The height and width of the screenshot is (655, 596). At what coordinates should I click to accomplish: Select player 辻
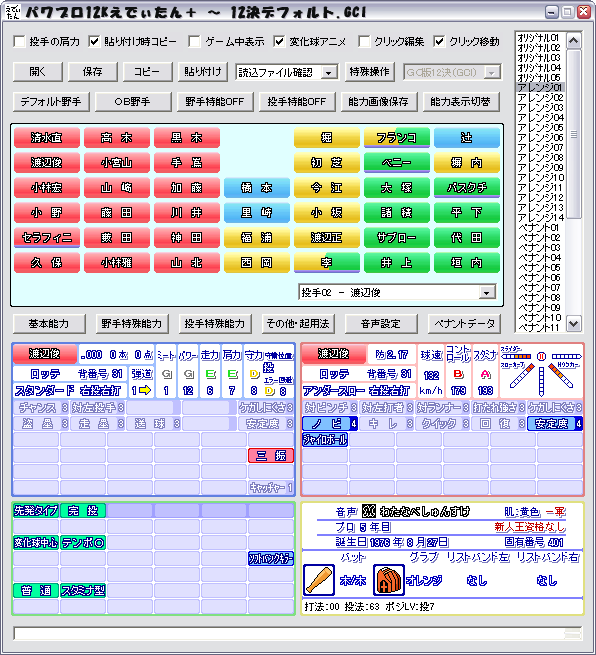click(467, 138)
